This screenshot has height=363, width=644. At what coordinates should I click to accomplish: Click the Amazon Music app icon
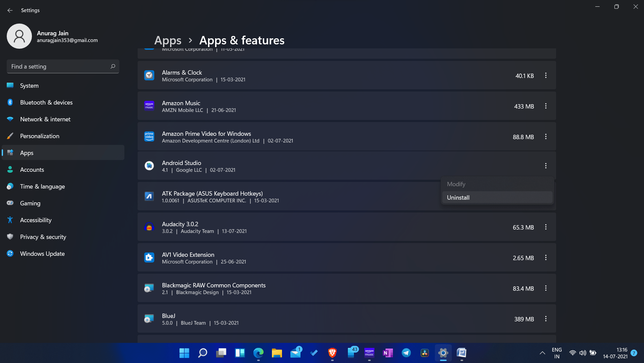(x=149, y=106)
